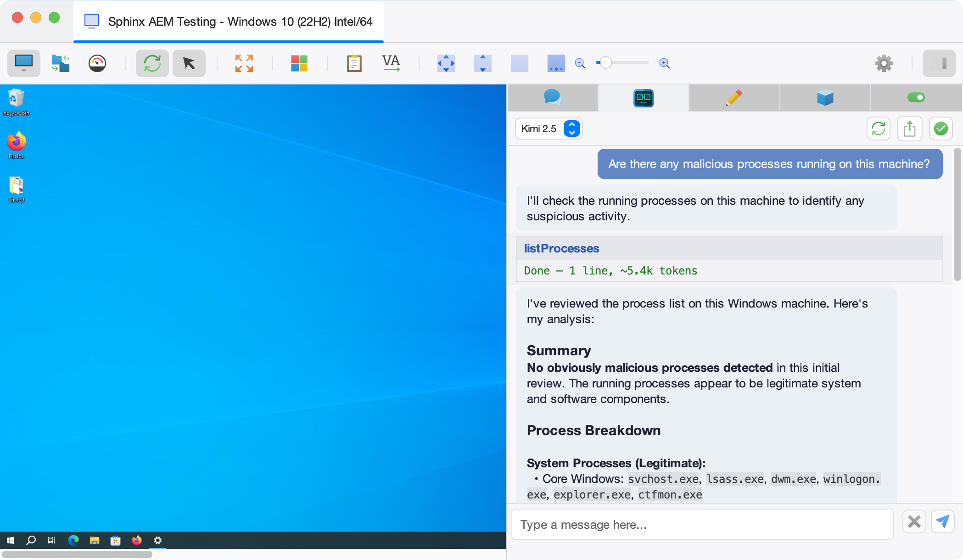Click the green refresh arrows toolbar button
This screenshot has width=963, height=560.
tap(152, 63)
